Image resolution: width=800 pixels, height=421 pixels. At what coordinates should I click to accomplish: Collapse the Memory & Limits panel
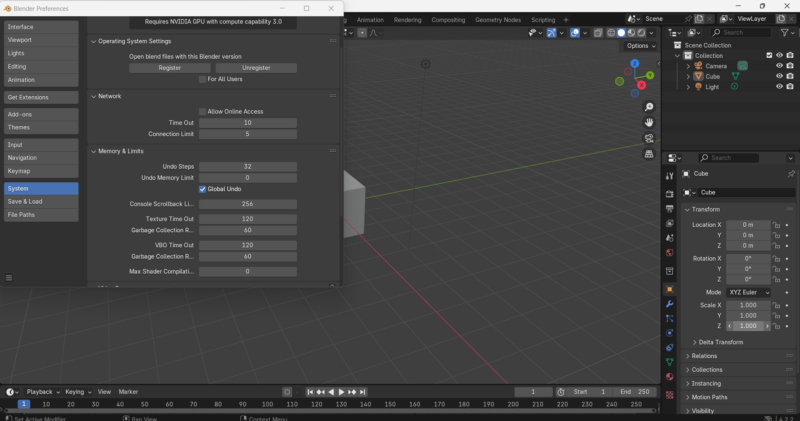pyautogui.click(x=93, y=151)
